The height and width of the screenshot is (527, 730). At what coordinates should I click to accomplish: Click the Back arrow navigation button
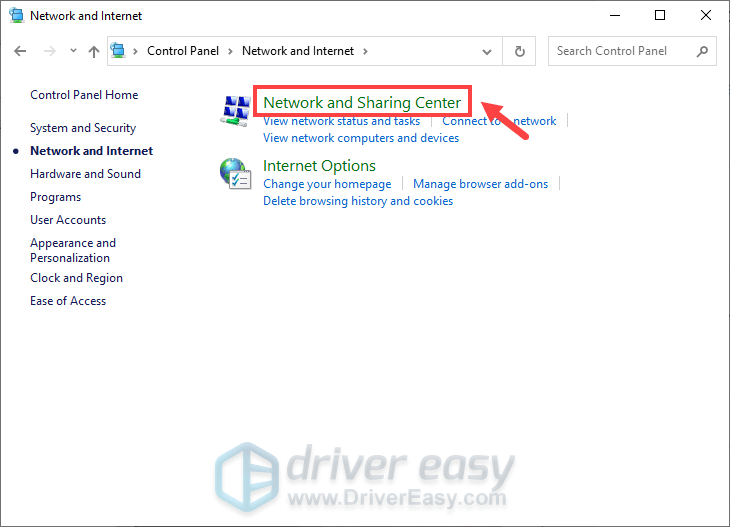[21, 51]
